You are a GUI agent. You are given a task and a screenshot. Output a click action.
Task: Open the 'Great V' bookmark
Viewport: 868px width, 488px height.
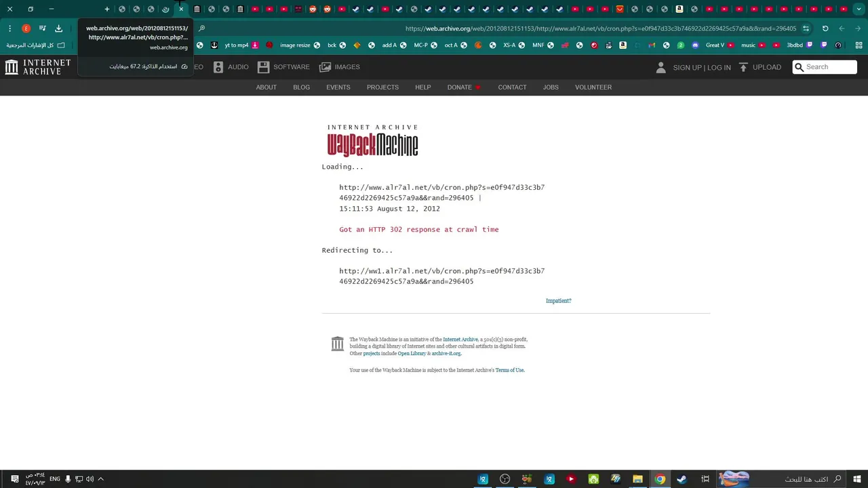tap(720, 45)
